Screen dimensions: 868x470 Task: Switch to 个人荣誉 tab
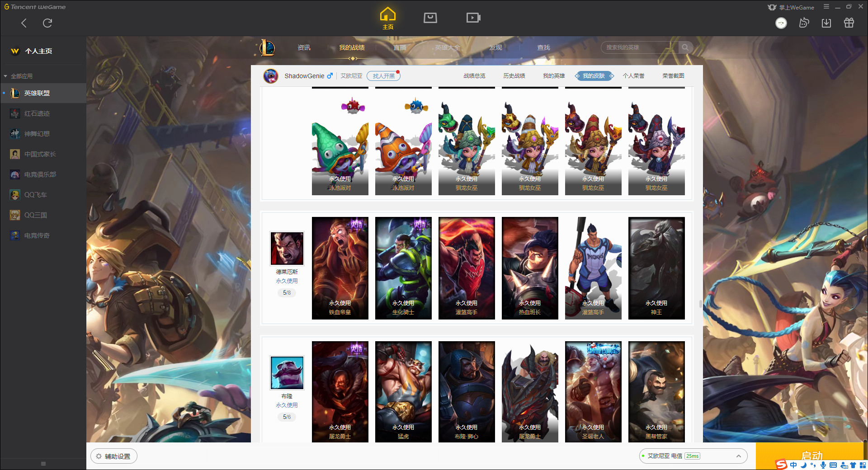click(x=633, y=76)
